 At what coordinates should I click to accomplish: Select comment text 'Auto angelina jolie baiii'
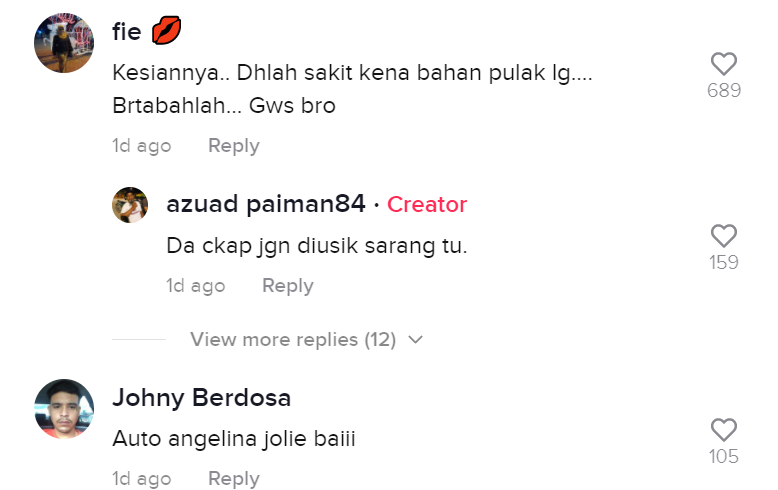click(x=234, y=439)
